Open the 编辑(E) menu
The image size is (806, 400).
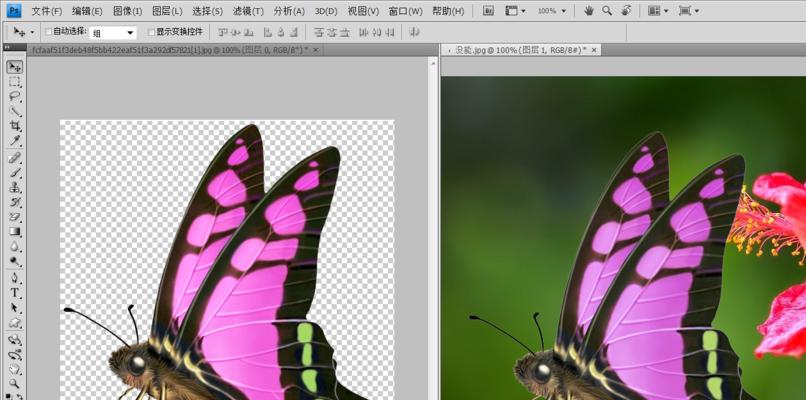(87, 11)
